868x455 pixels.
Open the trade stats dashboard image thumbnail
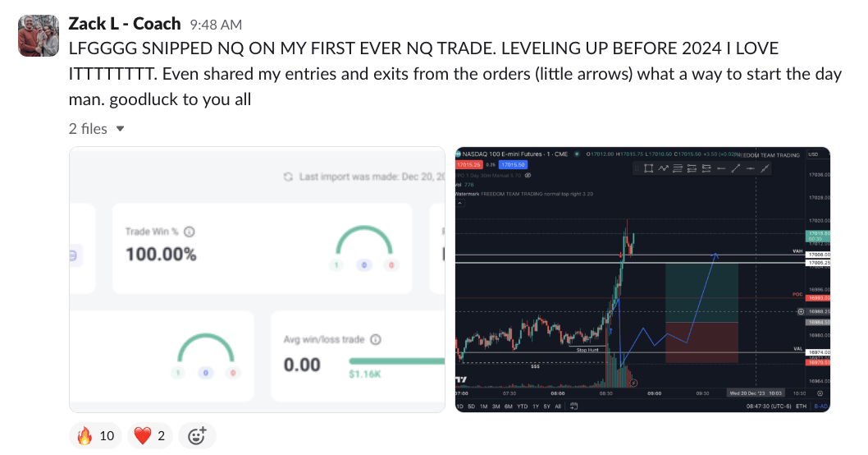(257, 279)
